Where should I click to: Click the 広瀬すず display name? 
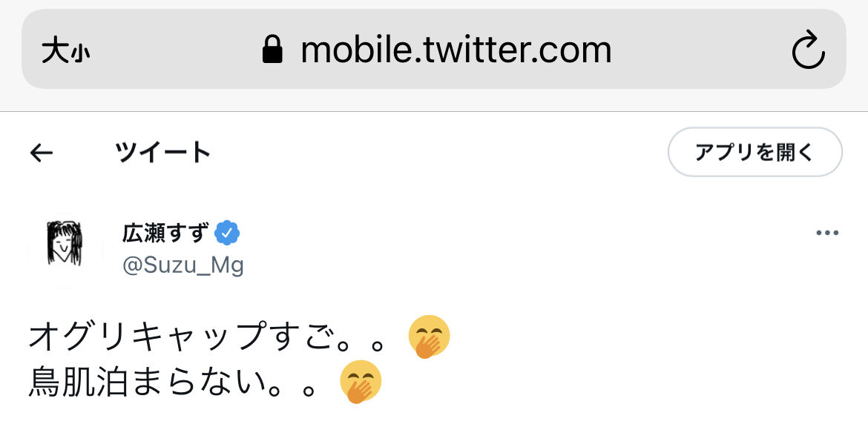point(166,233)
